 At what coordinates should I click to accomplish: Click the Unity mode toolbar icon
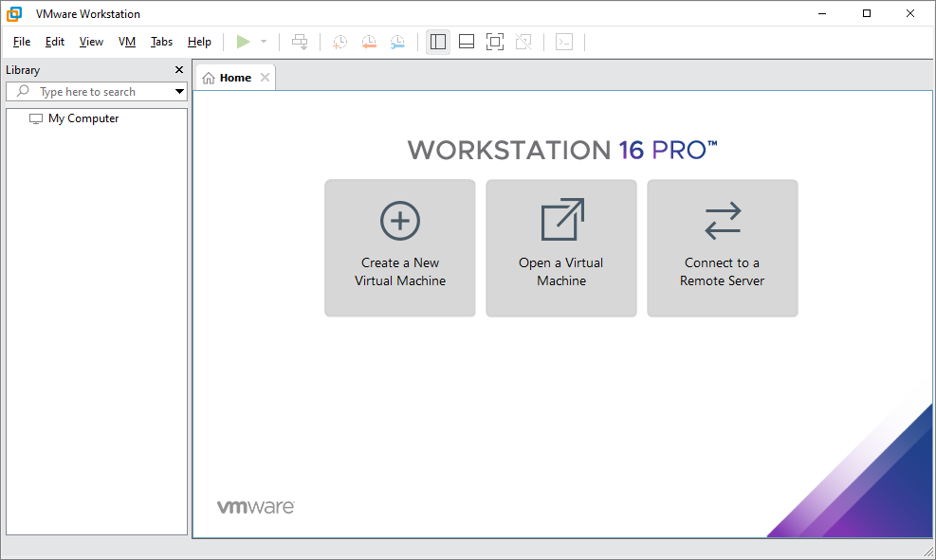pyautogui.click(x=523, y=42)
